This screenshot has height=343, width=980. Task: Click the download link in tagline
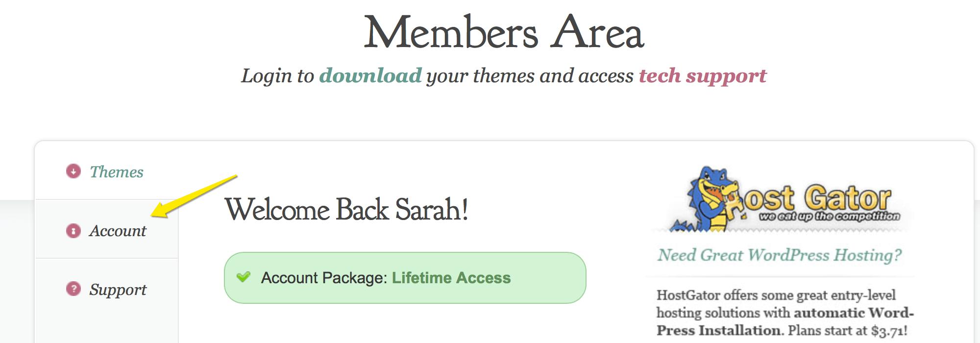[370, 75]
